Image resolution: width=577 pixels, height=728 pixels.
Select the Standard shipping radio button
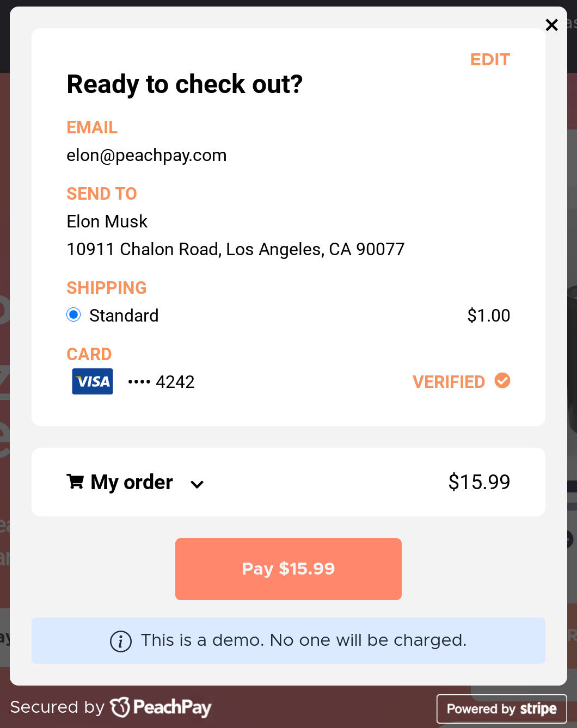pyautogui.click(x=73, y=315)
